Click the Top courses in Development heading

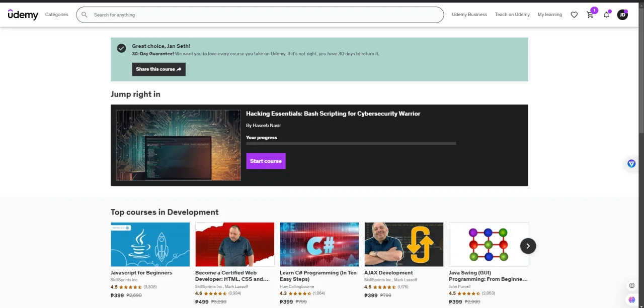click(x=165, y=212)
